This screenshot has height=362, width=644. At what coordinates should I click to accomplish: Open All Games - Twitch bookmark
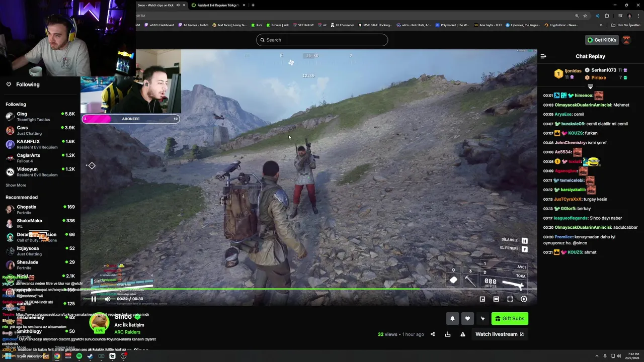[x=193, y=25]
